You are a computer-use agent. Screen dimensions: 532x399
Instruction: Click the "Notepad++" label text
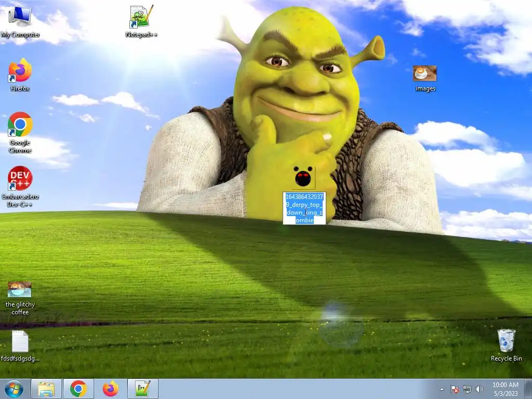(141, 35)
